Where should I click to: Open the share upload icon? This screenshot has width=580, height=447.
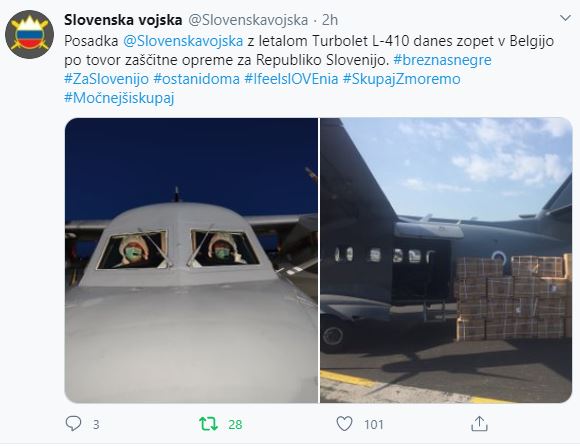pyautogui.click(x=479, y=424)
